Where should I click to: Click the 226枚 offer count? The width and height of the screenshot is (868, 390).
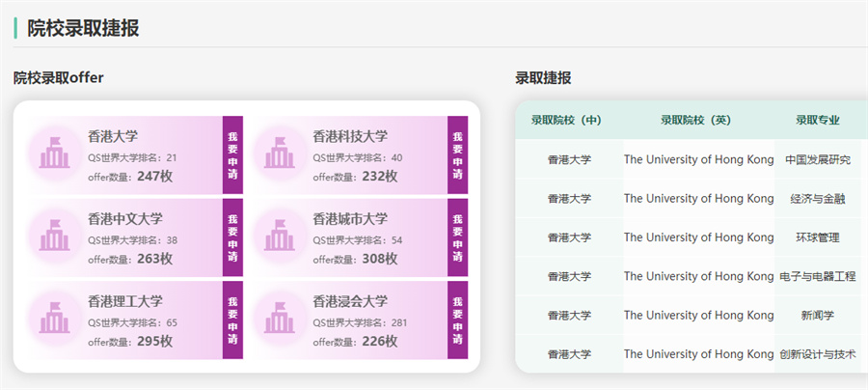pos(380,342)
